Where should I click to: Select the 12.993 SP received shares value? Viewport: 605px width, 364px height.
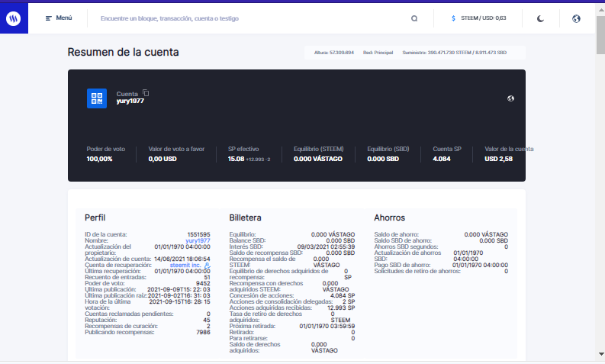(341, 308)
